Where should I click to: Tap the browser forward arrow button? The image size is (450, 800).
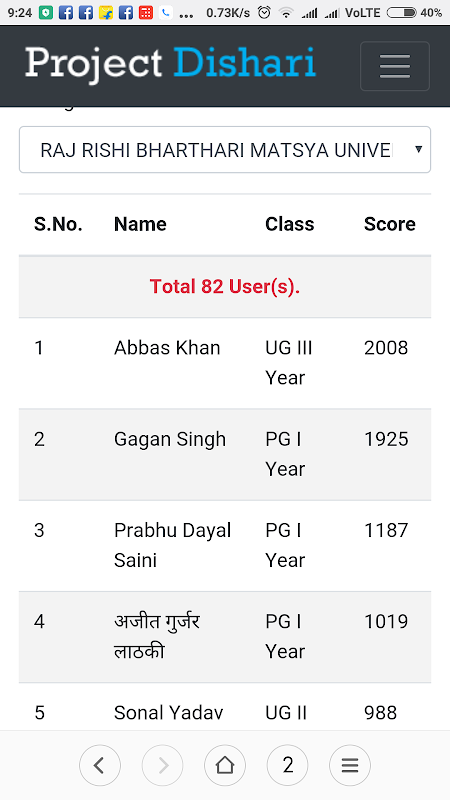pyautogui.click(x=162, y=765)
